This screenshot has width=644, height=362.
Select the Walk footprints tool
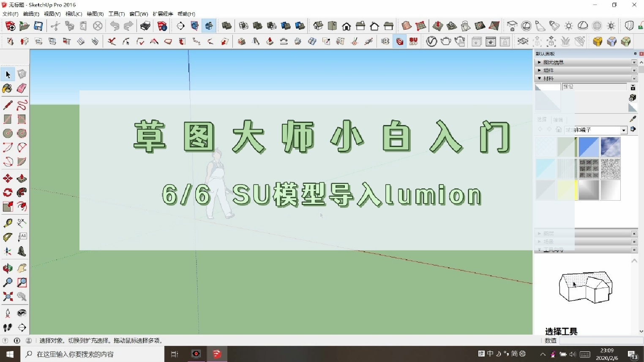(x=8, y=327)
